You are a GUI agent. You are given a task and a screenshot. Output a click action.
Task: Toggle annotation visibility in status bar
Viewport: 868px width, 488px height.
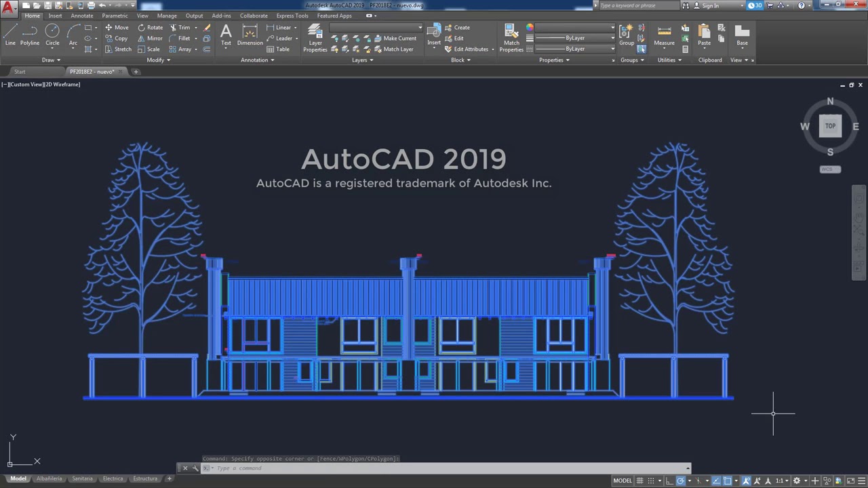[747, 481]
